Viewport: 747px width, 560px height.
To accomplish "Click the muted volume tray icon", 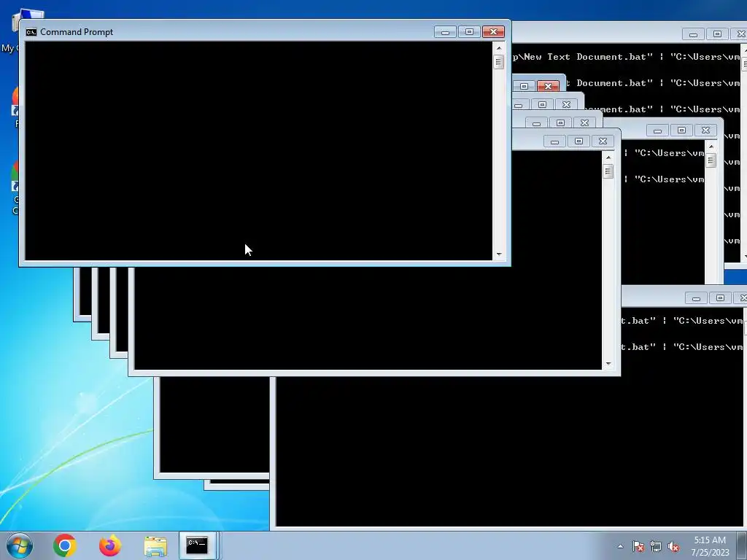I will [673, 546].
